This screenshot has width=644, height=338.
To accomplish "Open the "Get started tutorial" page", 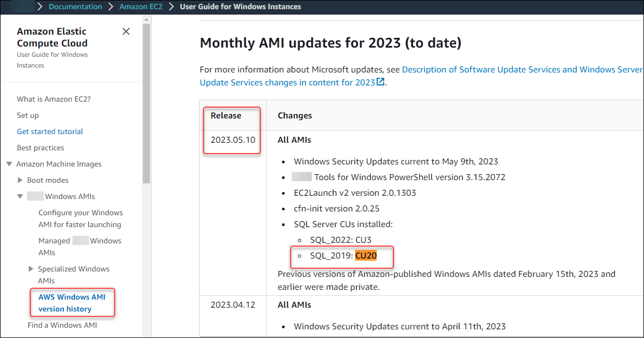I will 50,131.
